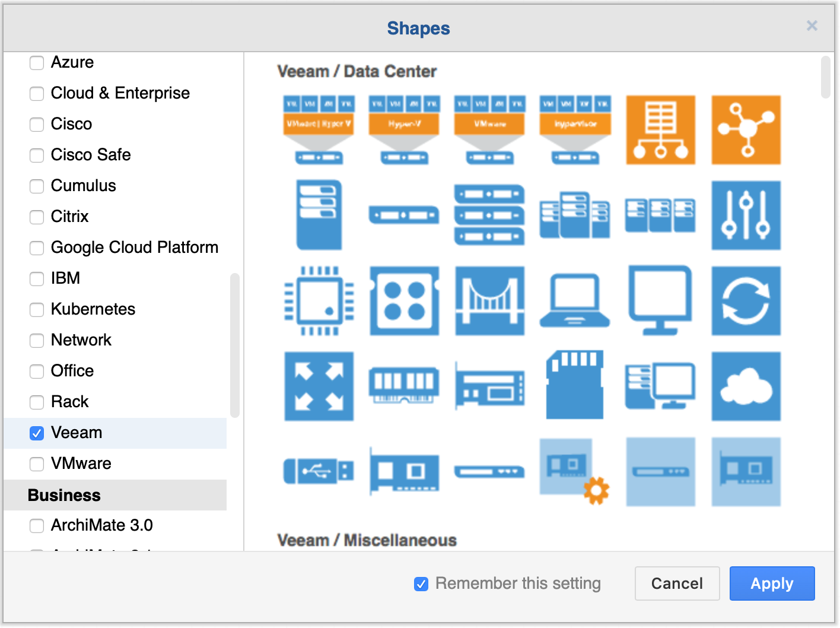Image resolution: width=840 pixels, height=628 pixels.
Task: Select the laptop shape
Action: [575, 301]
